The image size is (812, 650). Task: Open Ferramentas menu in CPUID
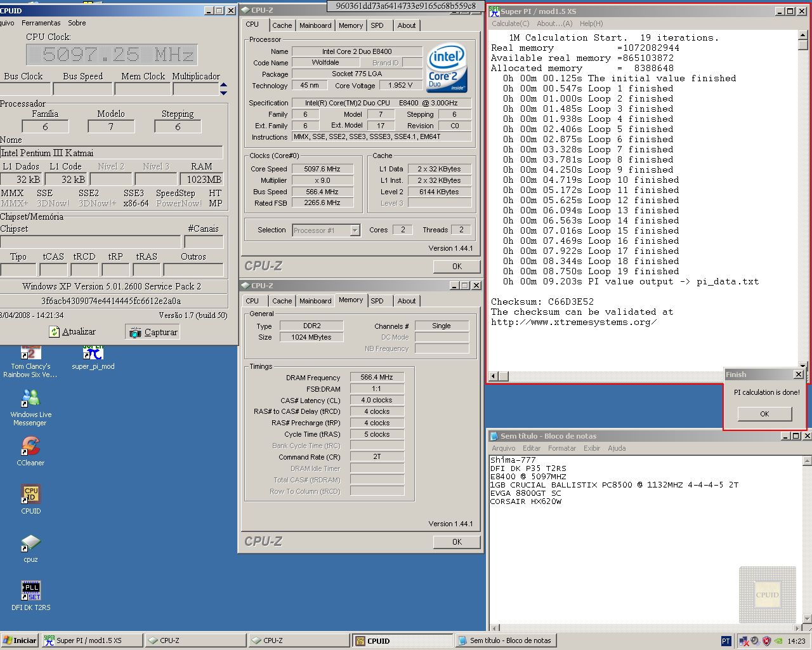pyautogui.click(x=41, y=23)
